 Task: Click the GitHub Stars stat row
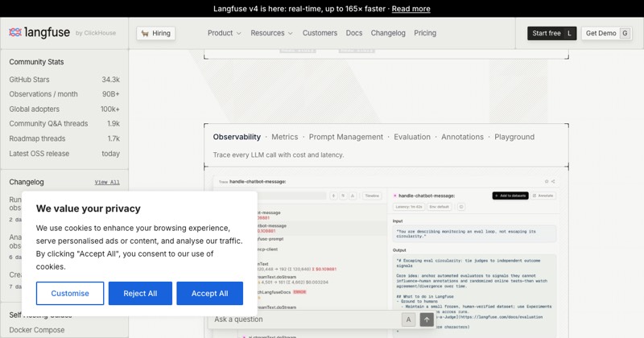tap(64, 80)
